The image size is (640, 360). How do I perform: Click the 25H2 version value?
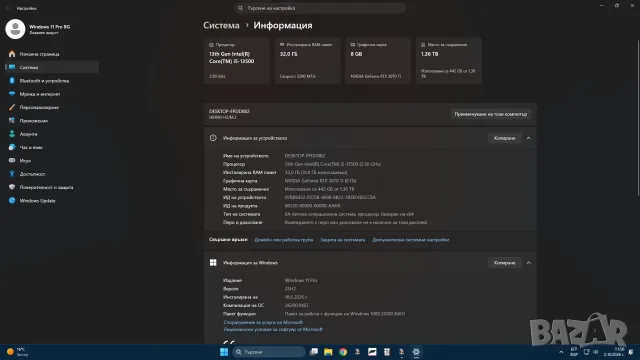[x=290, y=289]
